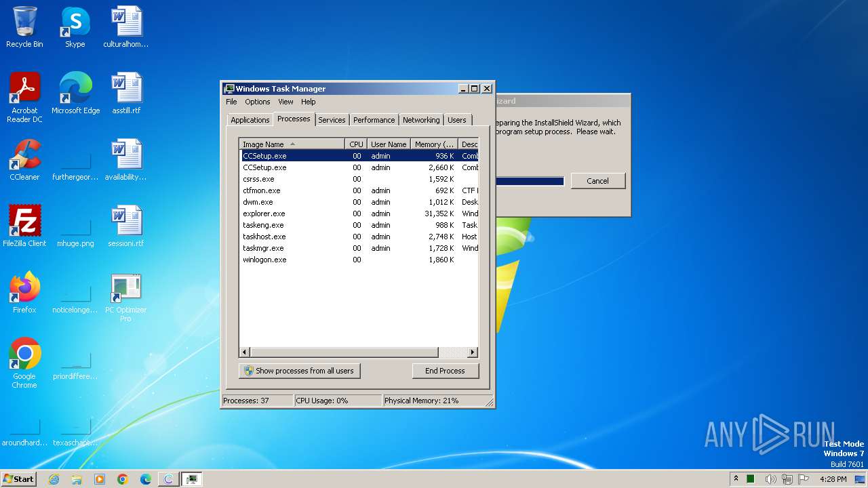Open the Skype desktop shortcut

tap(75, 27)
